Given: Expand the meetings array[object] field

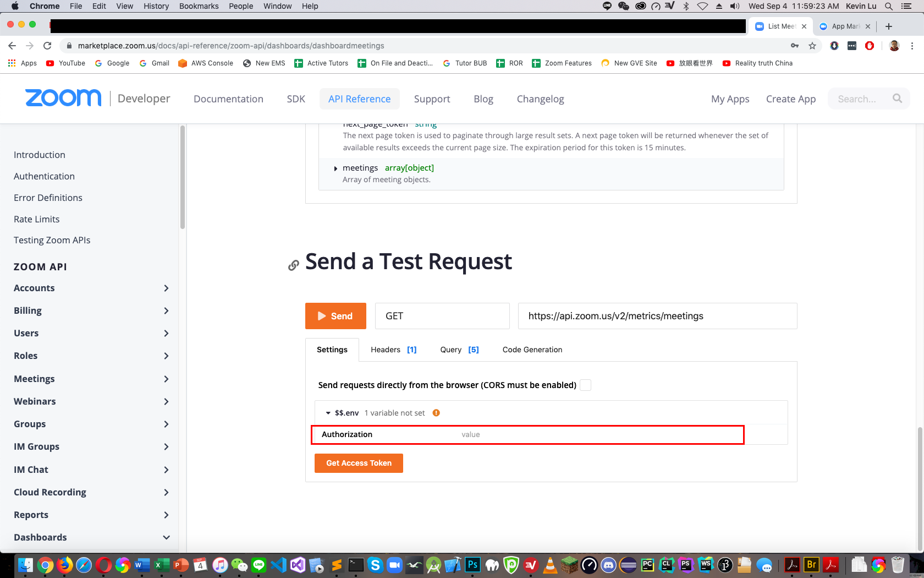Looking at the screenshot, I should [x=335, y=168].
